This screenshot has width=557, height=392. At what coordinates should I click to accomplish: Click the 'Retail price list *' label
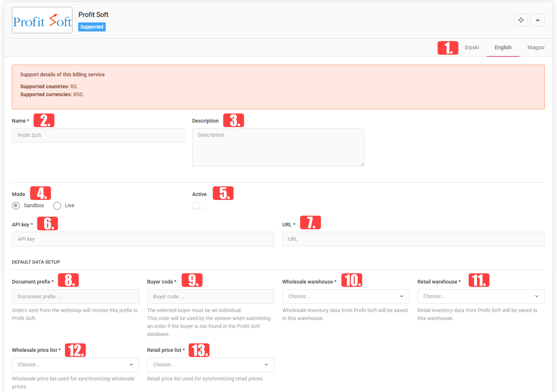166,350
